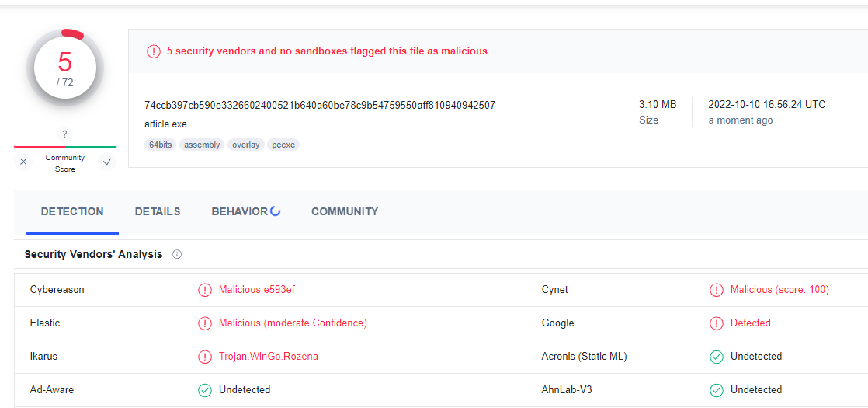
Task: Click the Cybereason vendor name
Action: [x=57, y=289]
